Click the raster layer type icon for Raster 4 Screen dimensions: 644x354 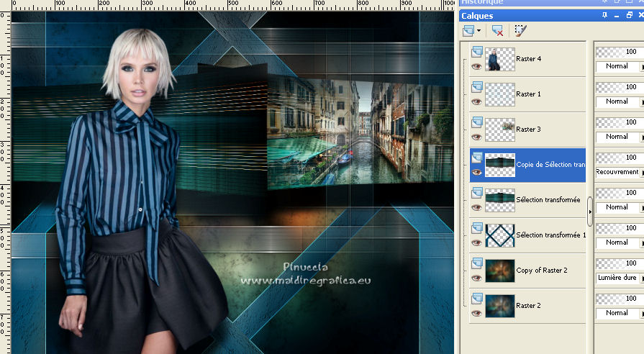[x=476, y=52]
